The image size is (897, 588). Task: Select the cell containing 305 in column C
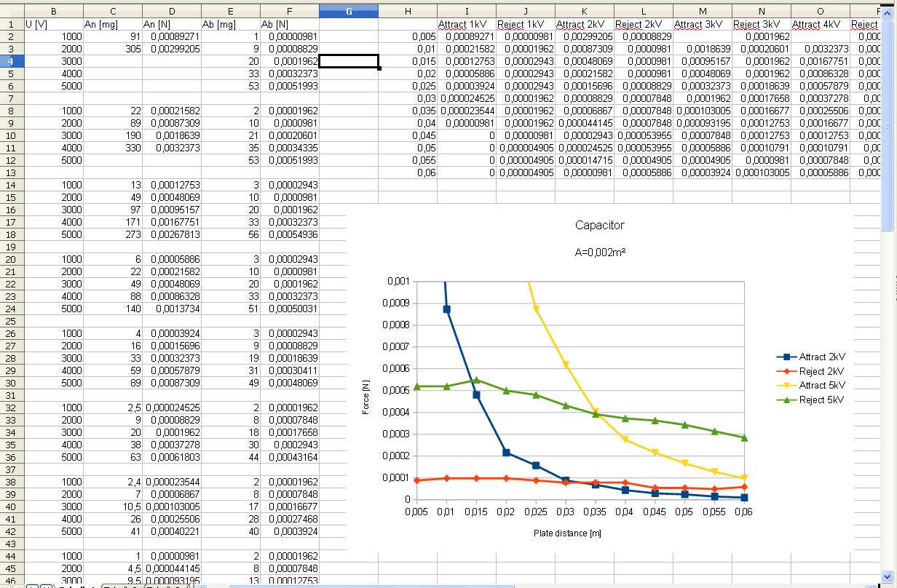[x=112, y=49]
